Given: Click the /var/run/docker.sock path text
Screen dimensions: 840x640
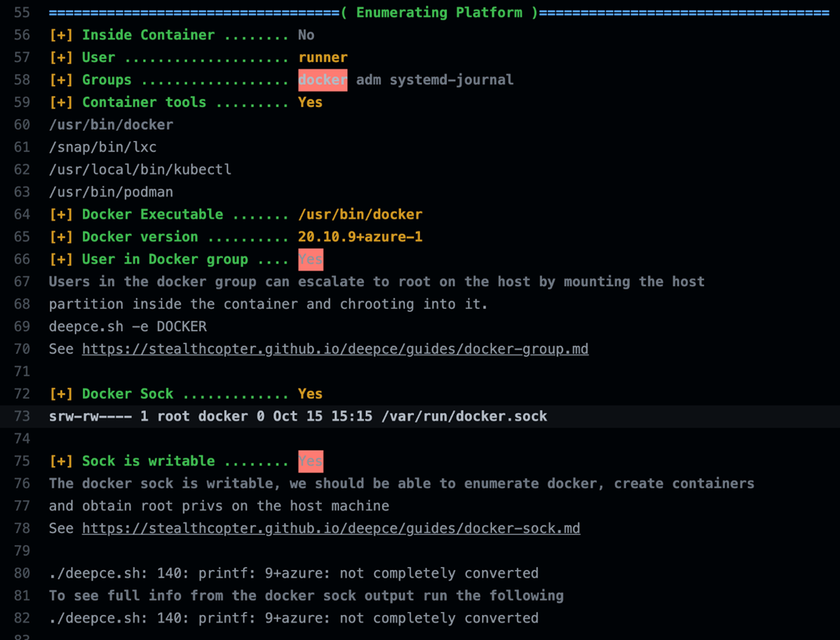Looking at the screenshot, I should click(464, 416).
